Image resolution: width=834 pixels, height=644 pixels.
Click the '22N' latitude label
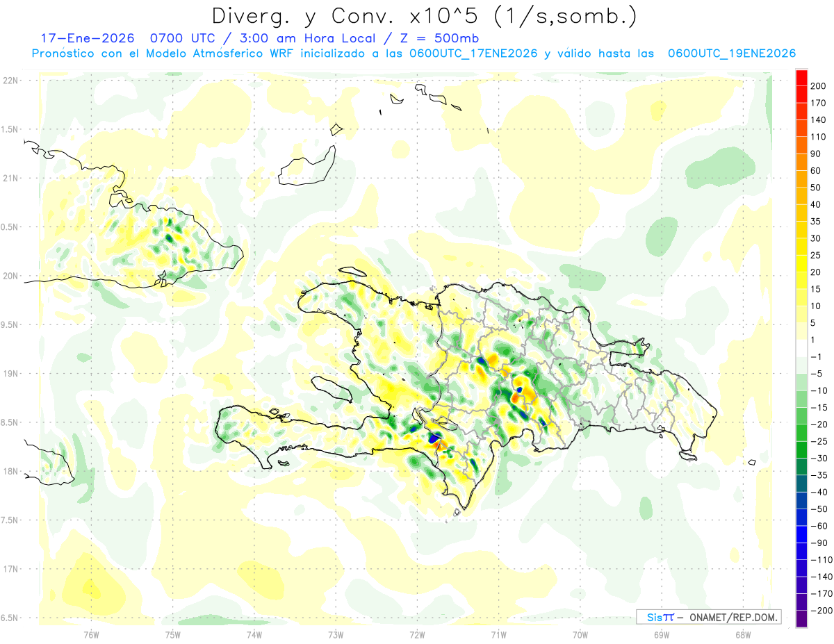tap(10, 81)
